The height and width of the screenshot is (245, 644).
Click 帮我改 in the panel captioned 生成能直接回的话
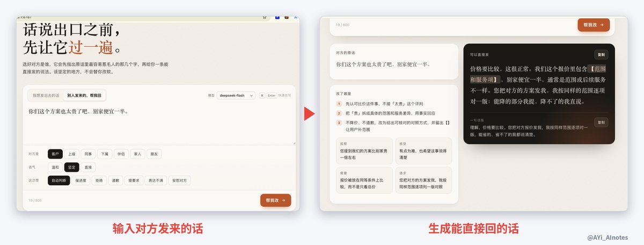pos(594,25)
